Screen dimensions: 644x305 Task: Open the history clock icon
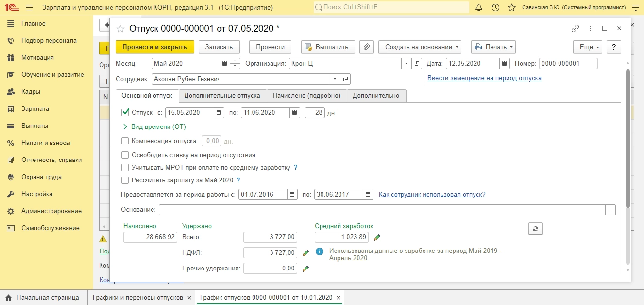[x=495, y=8]
